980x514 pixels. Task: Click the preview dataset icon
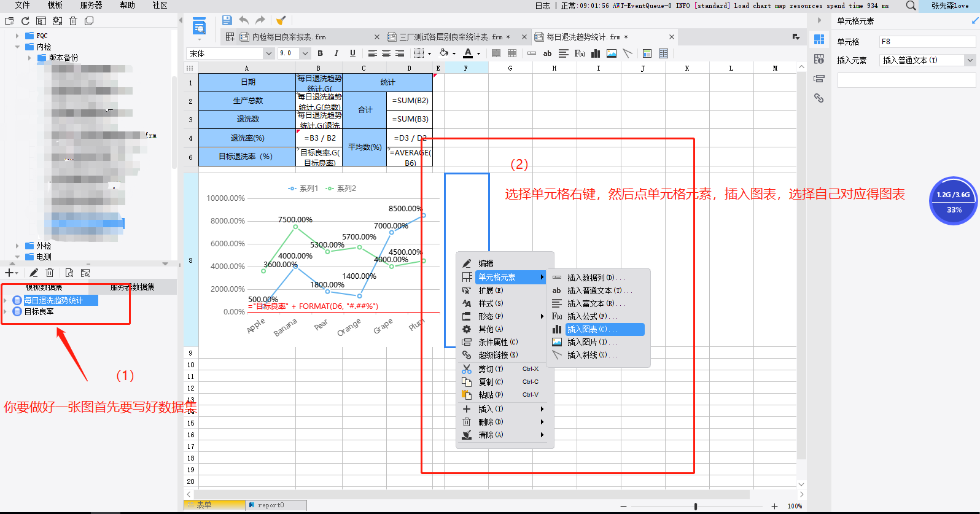(x=69, y=273)
